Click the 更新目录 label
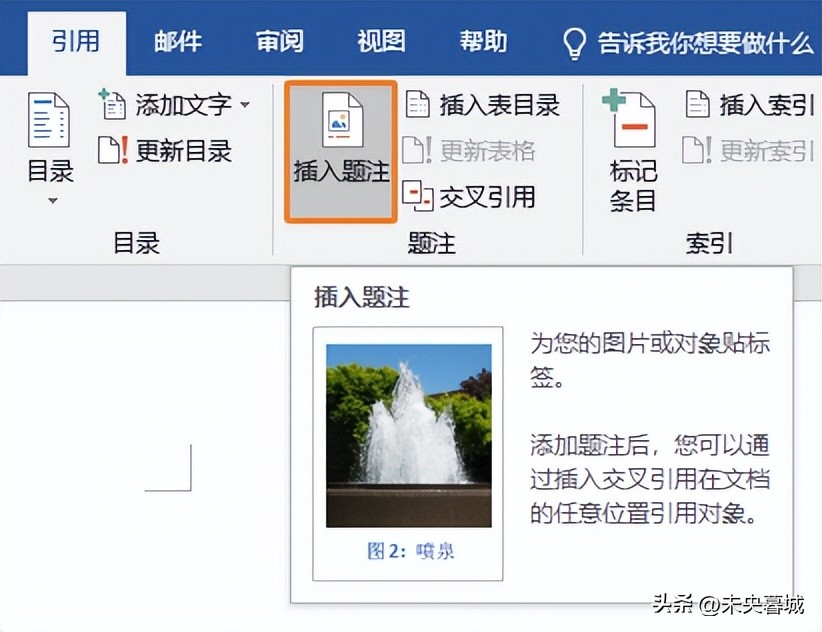The height and width of the screenshot is (632, 822). 184,151
